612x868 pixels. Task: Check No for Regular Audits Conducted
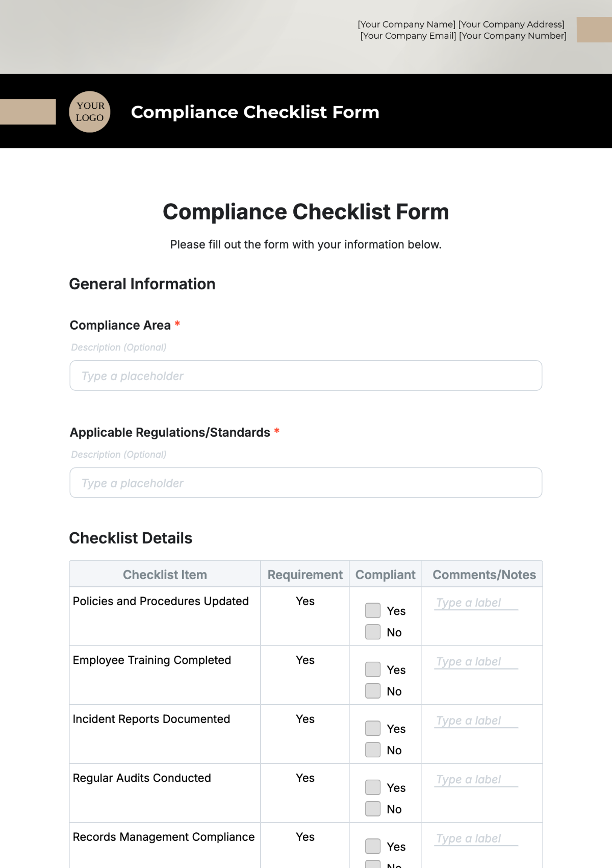point(372,809)
